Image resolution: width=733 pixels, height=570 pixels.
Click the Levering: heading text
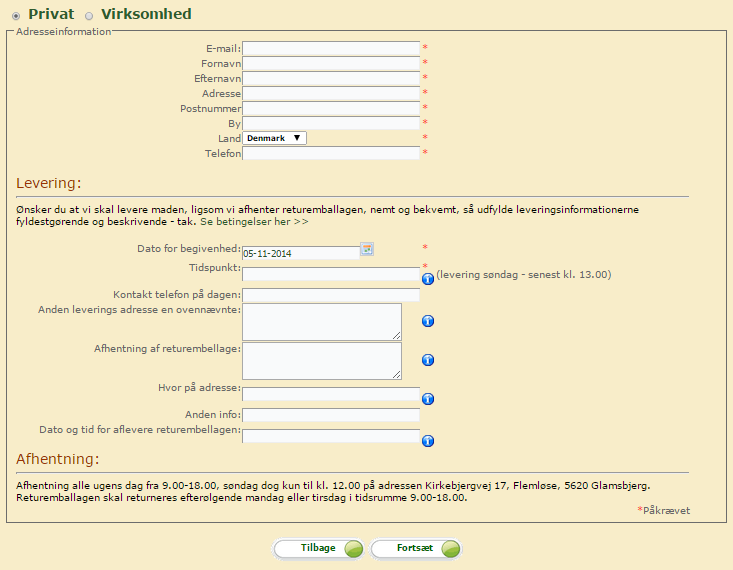pyautogui.click(x=49, y=183)
